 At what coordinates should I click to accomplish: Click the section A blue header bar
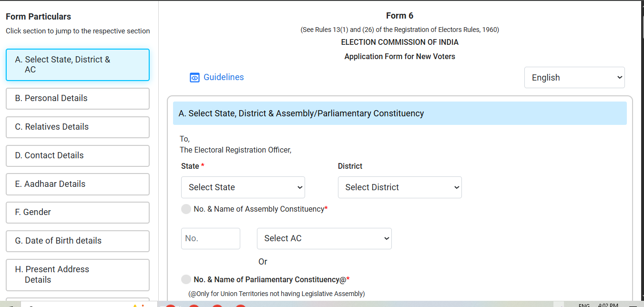tap(399, 113)
